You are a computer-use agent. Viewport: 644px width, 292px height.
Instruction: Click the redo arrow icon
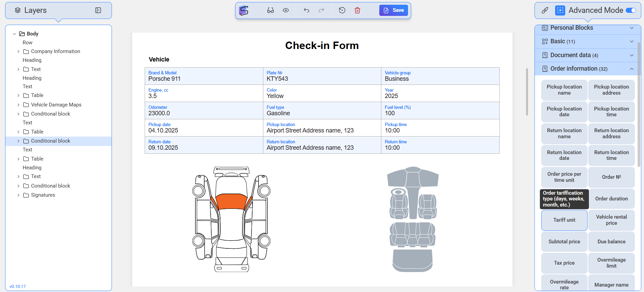[321, 10]
